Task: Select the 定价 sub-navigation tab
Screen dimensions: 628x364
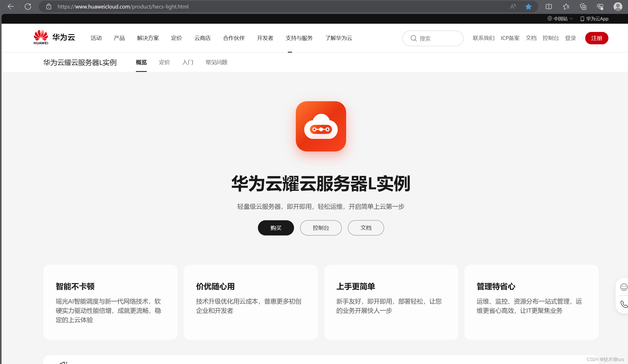Action: coord(165,62)
